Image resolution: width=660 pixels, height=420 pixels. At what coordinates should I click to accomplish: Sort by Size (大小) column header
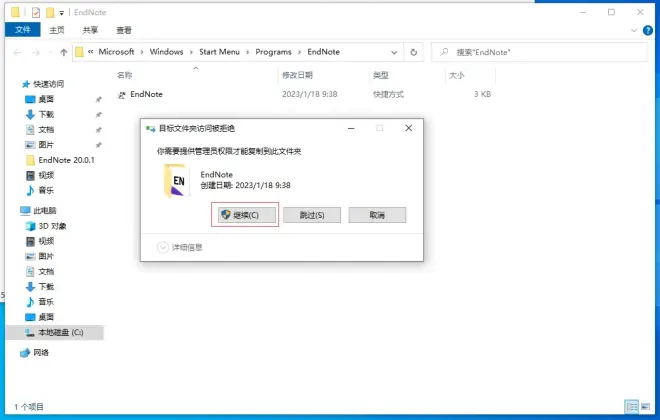tap(457, 75)
